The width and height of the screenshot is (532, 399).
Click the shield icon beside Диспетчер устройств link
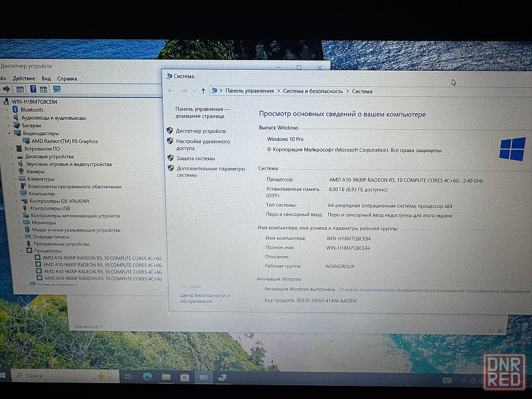pyautogui.click(x=170, y=131)
